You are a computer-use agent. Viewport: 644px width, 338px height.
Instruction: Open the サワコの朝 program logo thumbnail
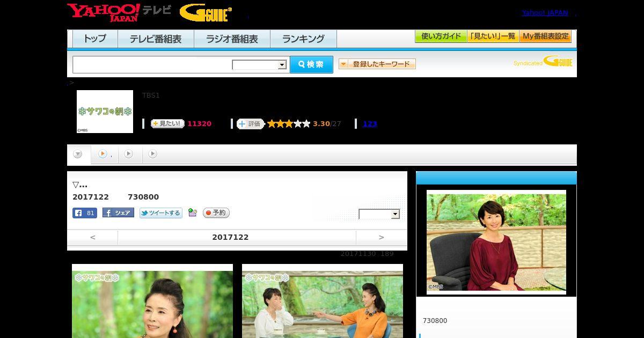105,112
